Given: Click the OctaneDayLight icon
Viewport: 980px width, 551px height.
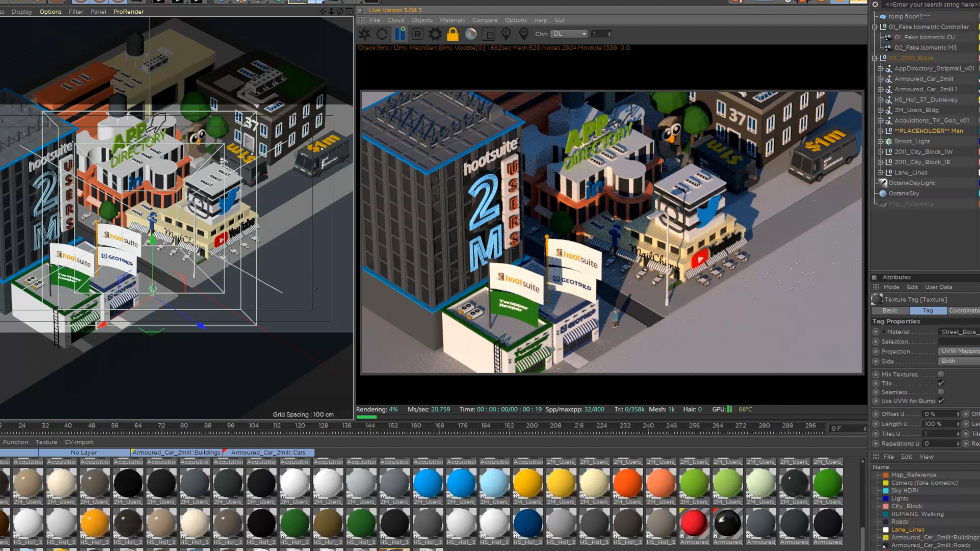Looking at the screenshot, I should [883, 183].
